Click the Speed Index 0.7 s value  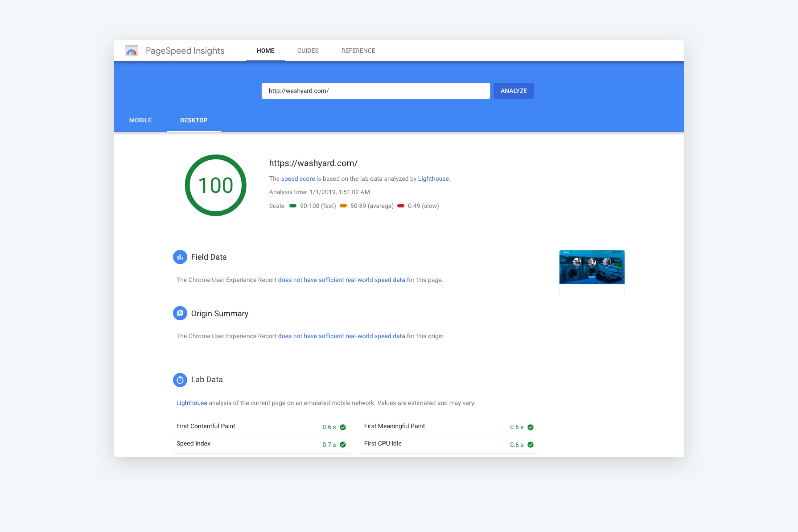coord(329,444)
